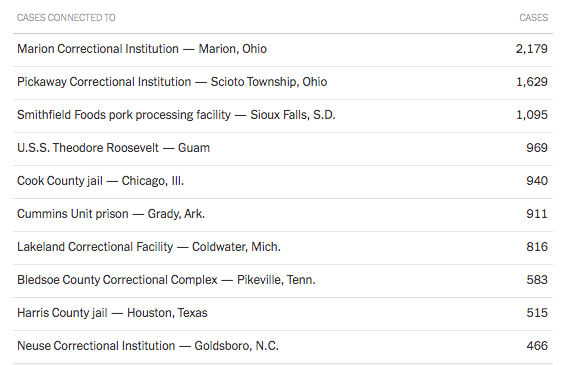Image resolution: width=579 pixels, height=365 pixels.
Task: Click the 969 cases figure
Action: pos(537,148)
